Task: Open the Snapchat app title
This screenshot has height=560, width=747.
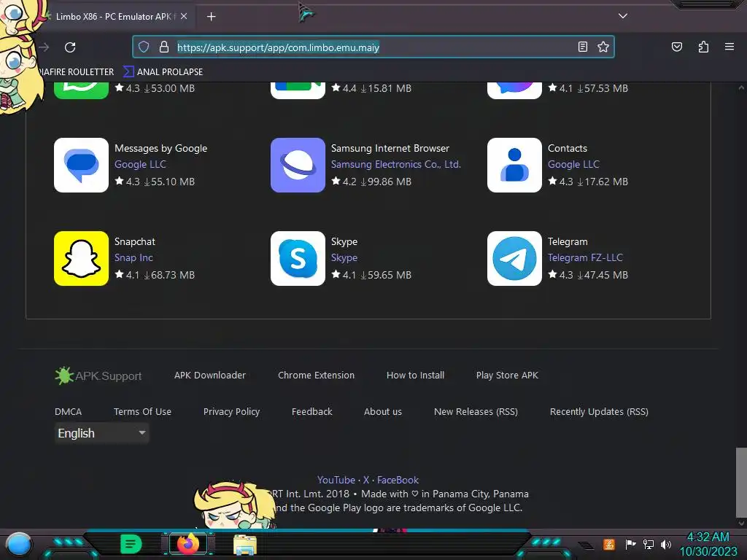Action: click(135, 241)
